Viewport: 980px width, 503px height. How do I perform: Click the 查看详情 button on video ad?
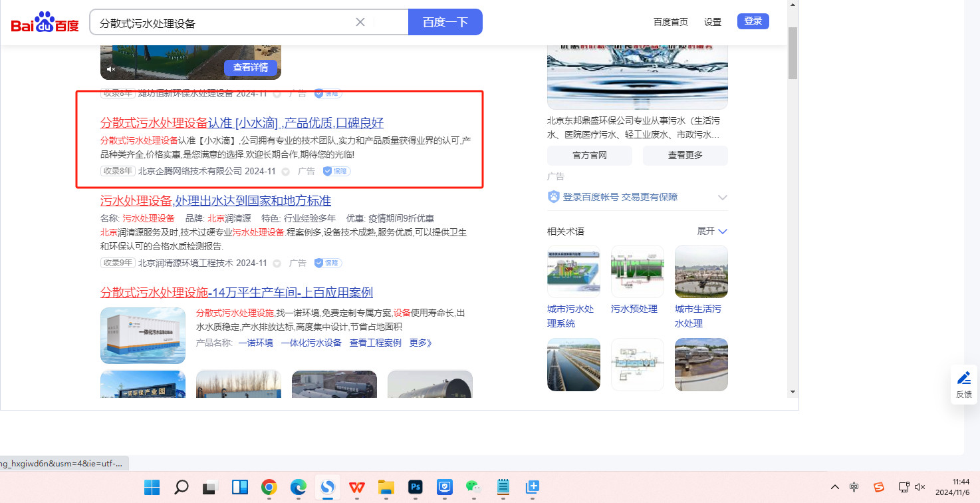tap(251, 67)
